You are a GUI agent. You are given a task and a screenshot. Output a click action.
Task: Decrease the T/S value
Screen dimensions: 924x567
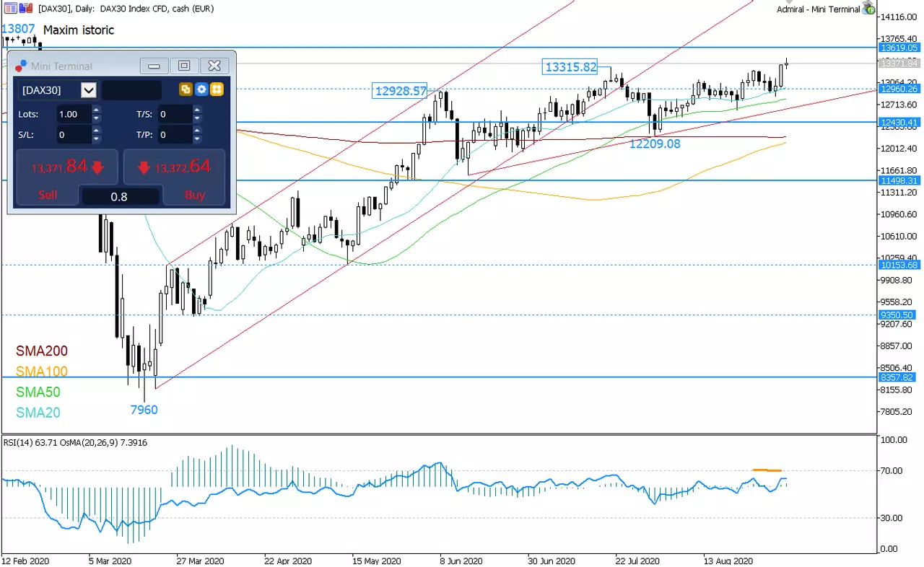coord(197,118)
